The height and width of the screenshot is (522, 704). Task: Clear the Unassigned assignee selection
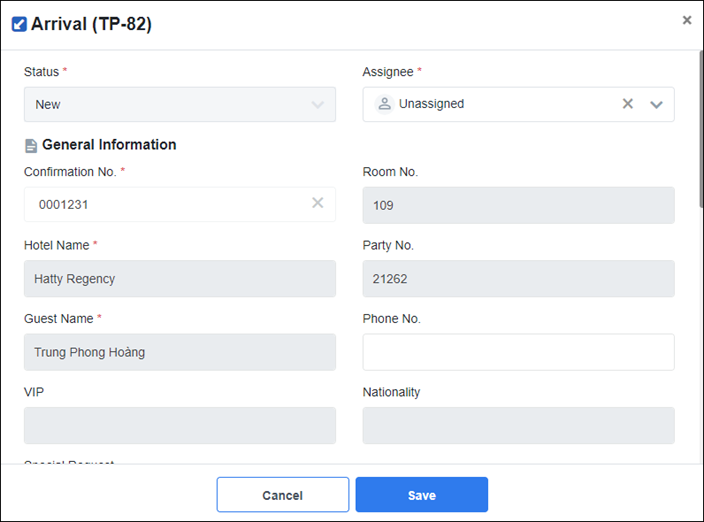click(628, 104)
